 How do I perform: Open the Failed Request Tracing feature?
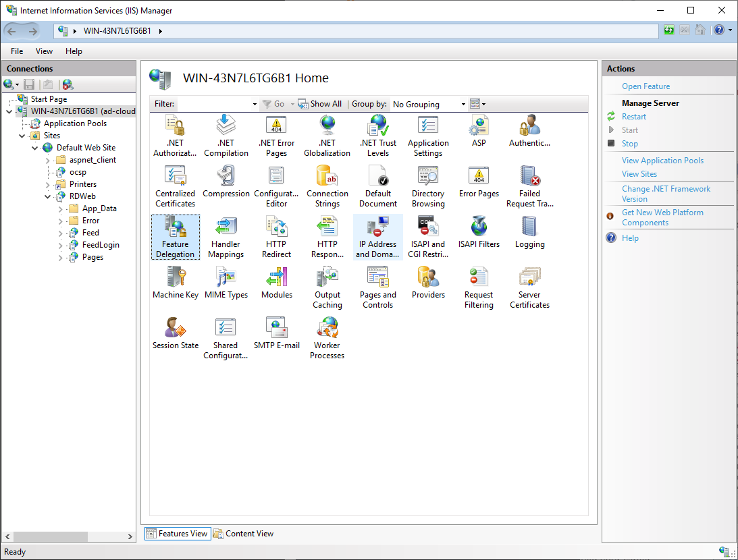coord(529,186)
